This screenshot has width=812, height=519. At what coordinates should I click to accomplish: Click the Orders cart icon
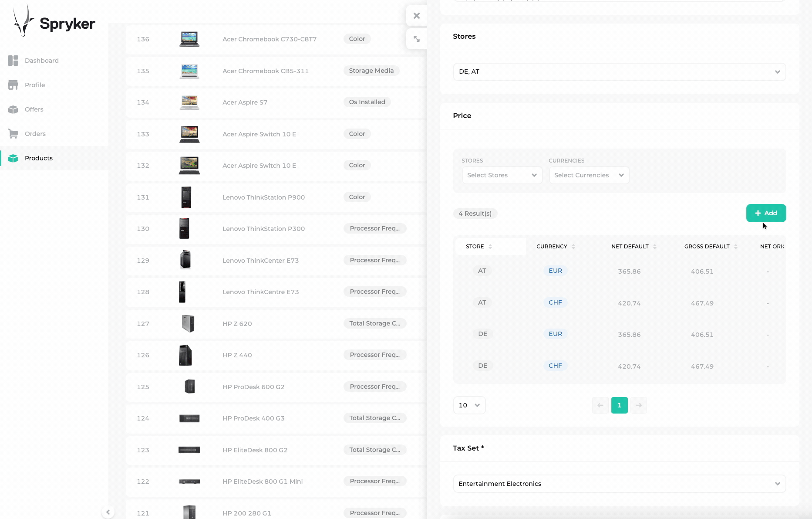[x=13, y=134]
